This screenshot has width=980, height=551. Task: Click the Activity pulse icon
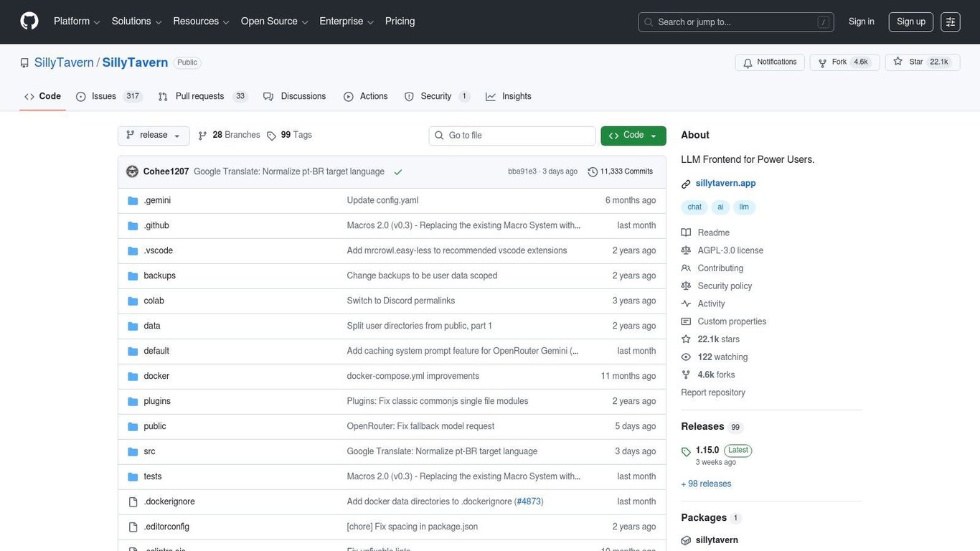686,303
